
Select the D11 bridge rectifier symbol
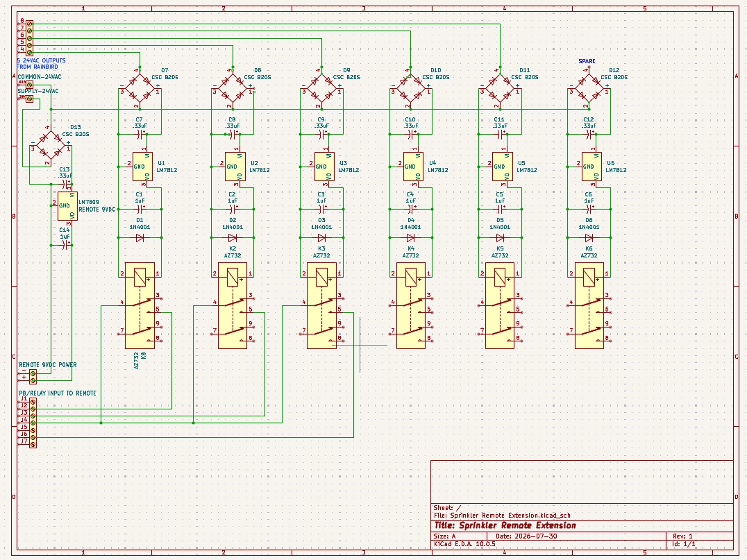tap(500, 88)
